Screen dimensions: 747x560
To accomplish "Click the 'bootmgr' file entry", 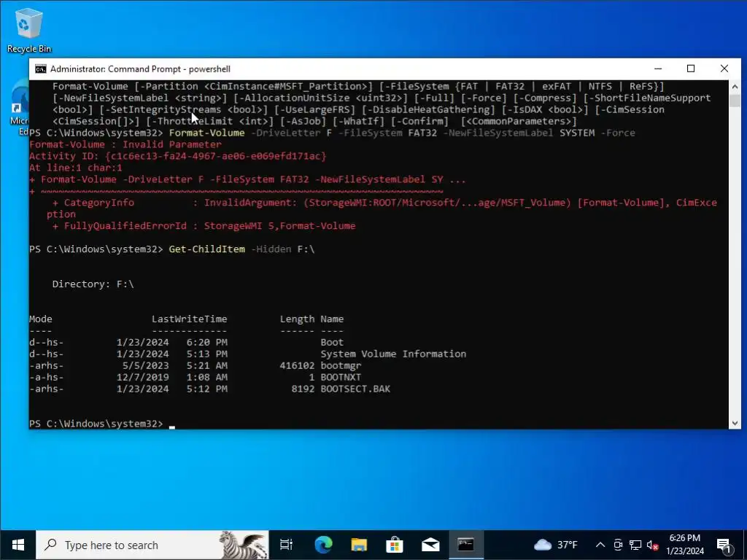I will tap(341, 365).
